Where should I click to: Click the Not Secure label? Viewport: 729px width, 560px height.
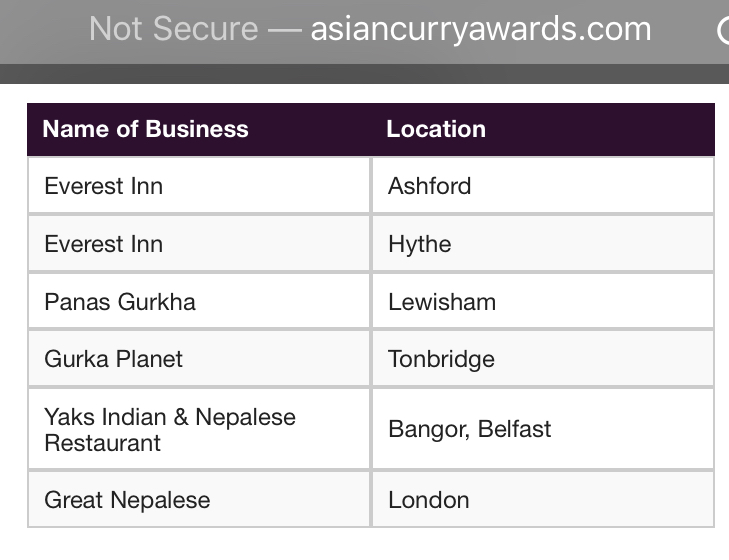173,29
